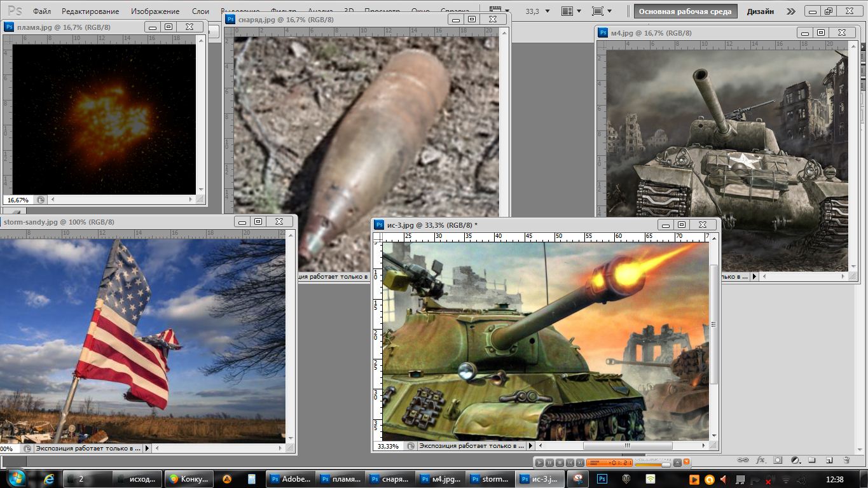Image resolution: width=868 pixels, height=488 pixels.
Task: Click the Avast tray icon
Action: (709, 479)
